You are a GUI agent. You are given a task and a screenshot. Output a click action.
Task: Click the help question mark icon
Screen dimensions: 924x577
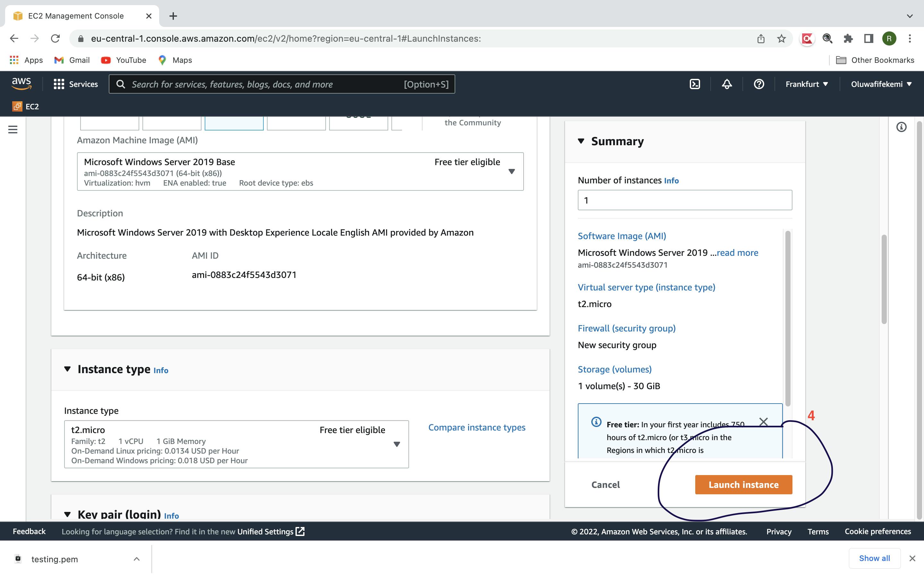(758, 84)
